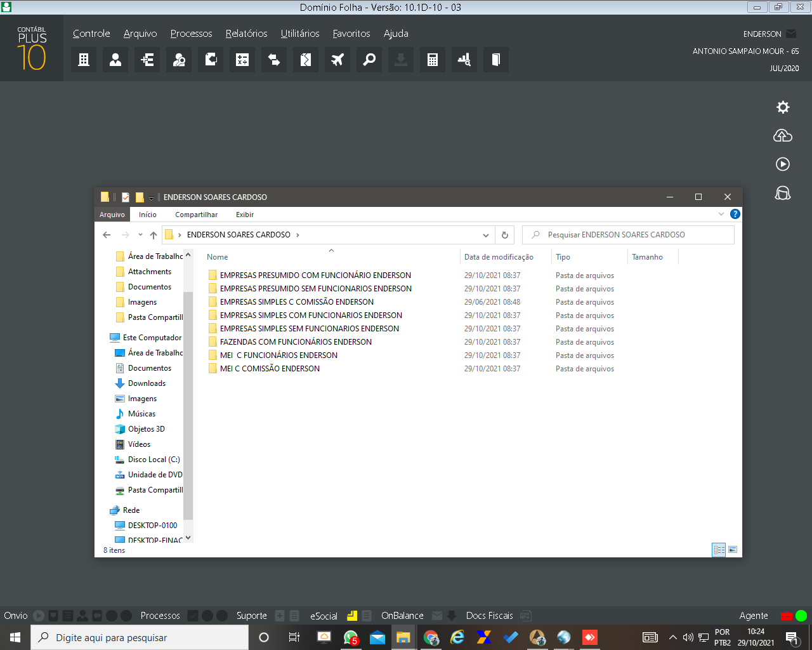The width and height of the screenshot is (812, 650).
Task: Expand the address bar history dropdown
Action: (486, 235)
